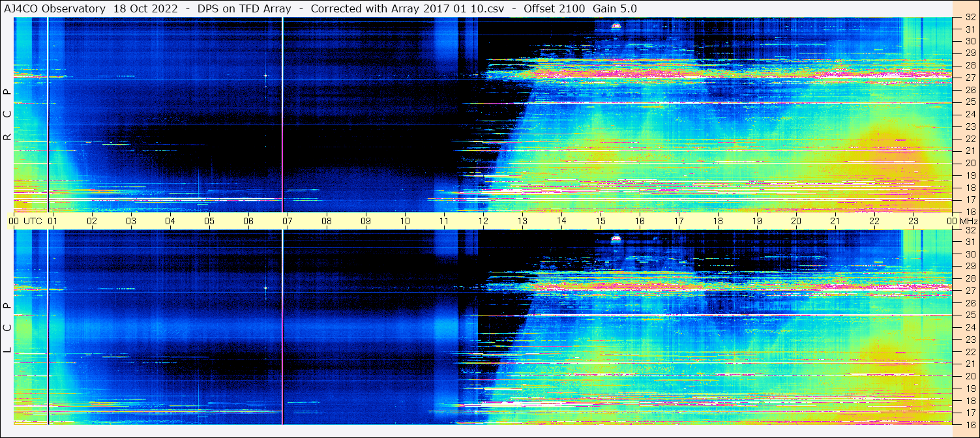
Task: Select the 06 hour label on the time axis
Action: point(248,221)
